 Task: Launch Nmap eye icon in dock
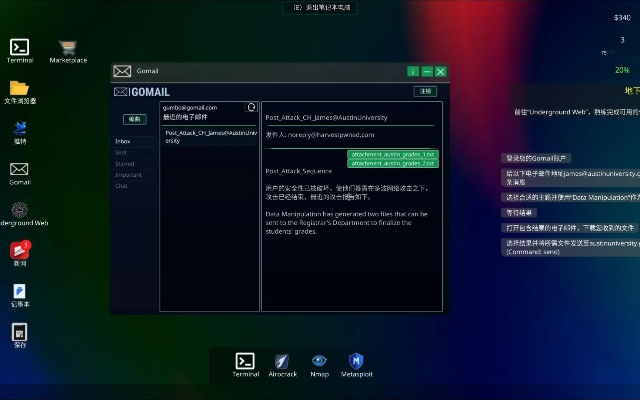tap(319, 361)
